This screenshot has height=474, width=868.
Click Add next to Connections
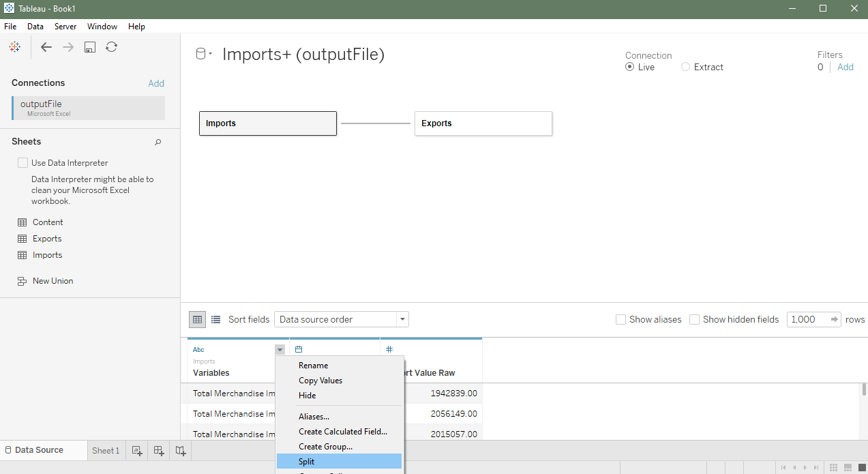[156, 83]
